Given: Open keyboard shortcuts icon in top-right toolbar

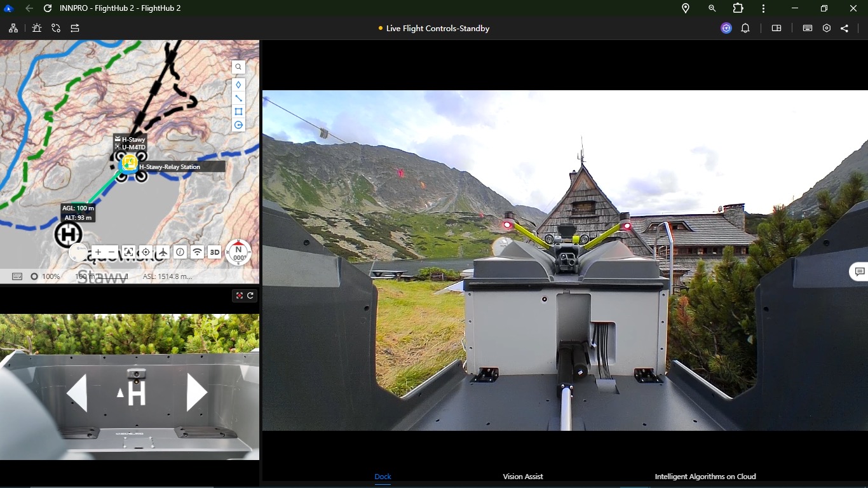Looking at the screenshot, I should pos(808,28).
